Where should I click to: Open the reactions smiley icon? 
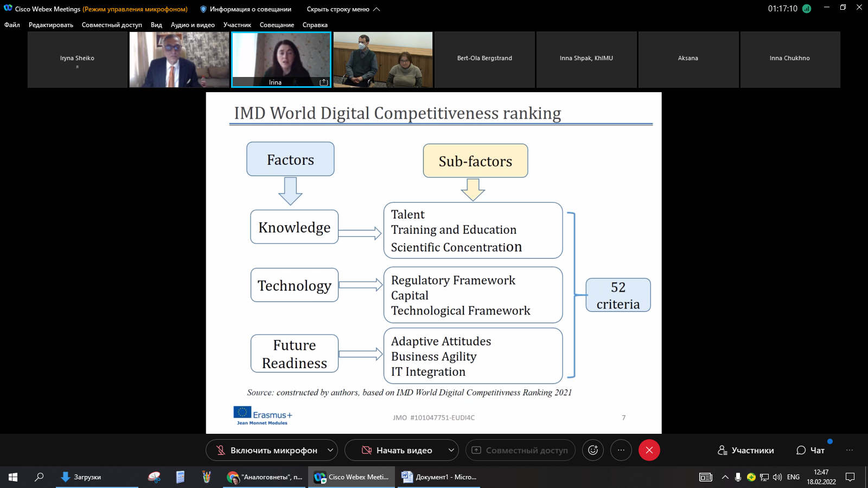coord(593,450)
